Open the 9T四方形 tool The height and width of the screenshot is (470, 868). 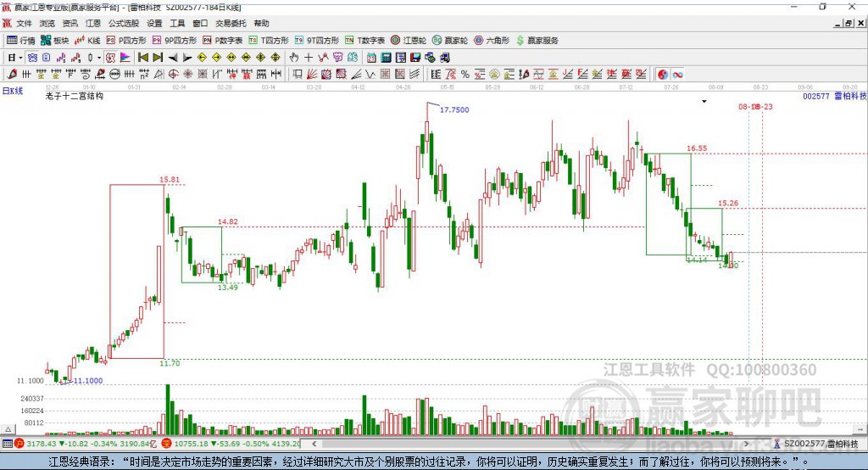tap(317, 41)
